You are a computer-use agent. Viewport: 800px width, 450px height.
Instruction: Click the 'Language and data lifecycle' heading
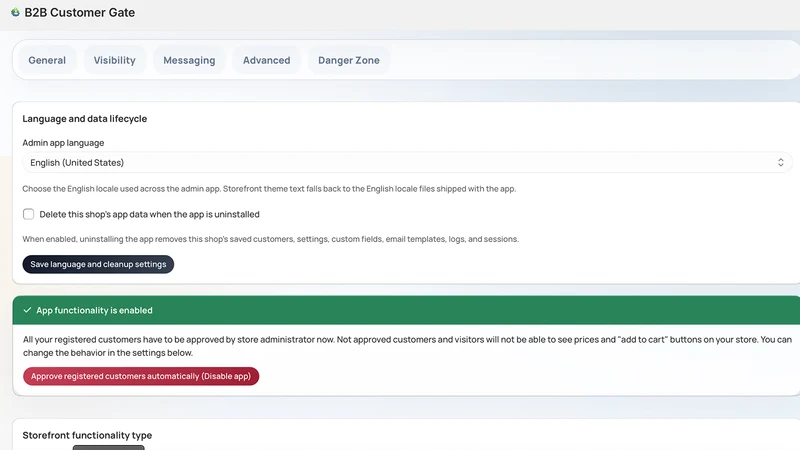pyautogui.click(x=85, y=119)
